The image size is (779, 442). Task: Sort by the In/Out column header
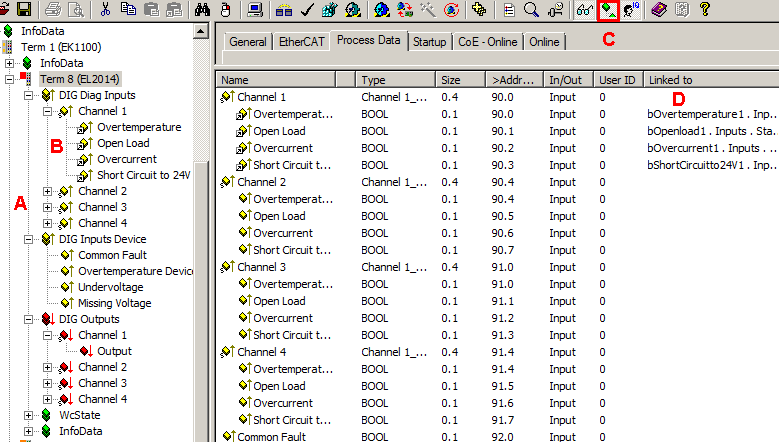click(569, 79)
